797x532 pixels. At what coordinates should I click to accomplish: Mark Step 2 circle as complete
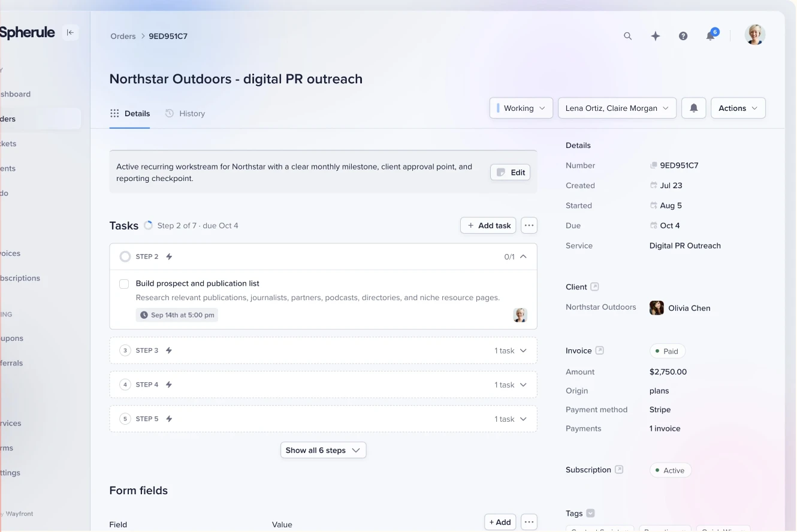pos(125,256)
